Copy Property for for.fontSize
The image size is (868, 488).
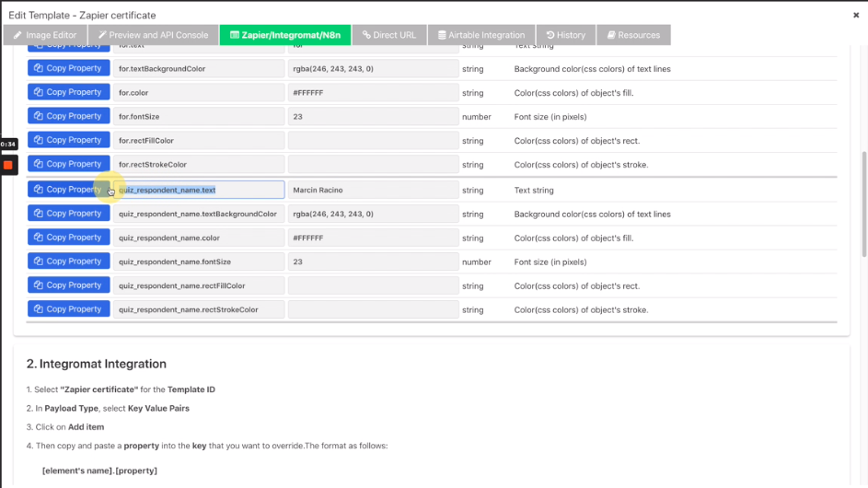click(x=69, y=116)
